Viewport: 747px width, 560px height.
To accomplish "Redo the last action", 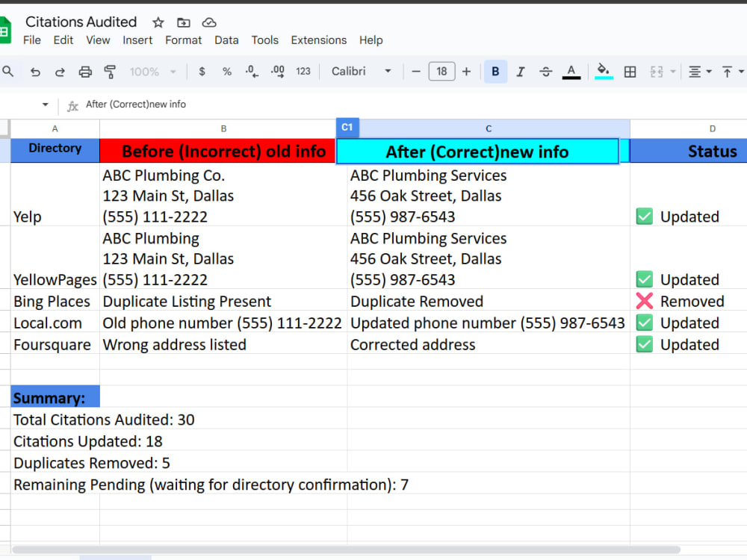I will click(x=60, y=72).
